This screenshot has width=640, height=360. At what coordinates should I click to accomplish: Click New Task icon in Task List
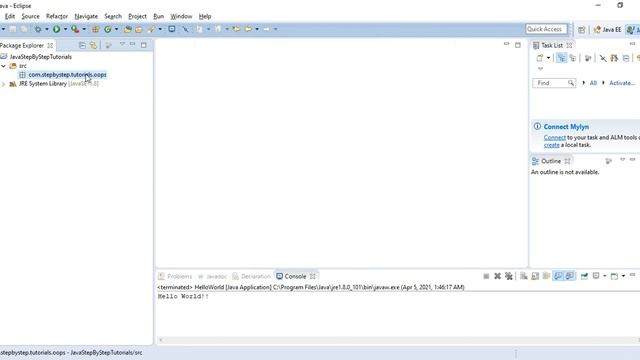point(540,58)
